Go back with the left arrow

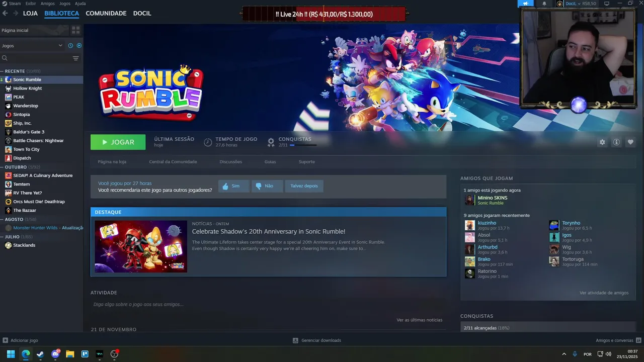pyautogui.click(x=5, y=13)
